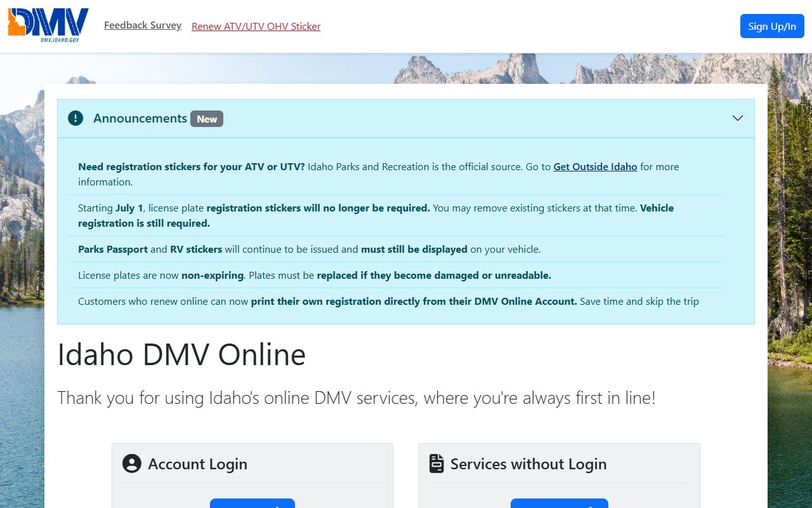Click the Services without Login document icon
The width and height of the screenshot is (812, 508).
point(436,464)
